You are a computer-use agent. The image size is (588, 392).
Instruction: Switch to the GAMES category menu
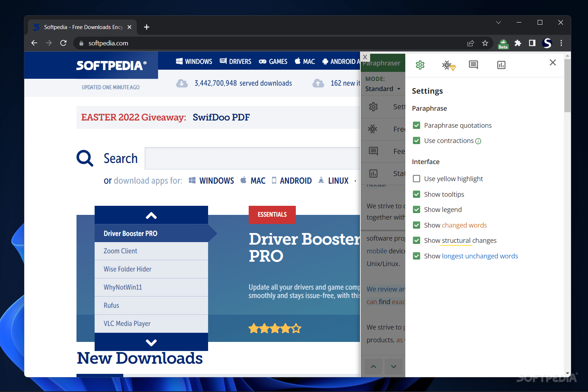click(x=278, y=61)
